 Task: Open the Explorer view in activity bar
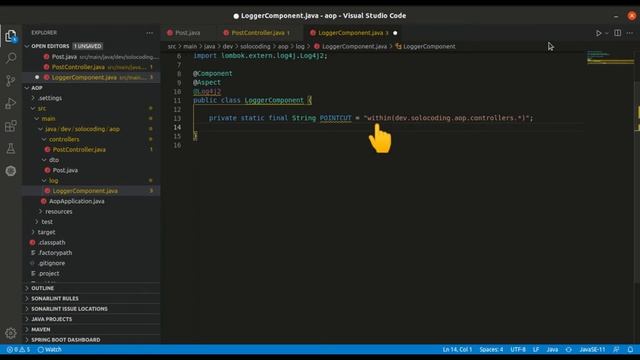point(11,36)
